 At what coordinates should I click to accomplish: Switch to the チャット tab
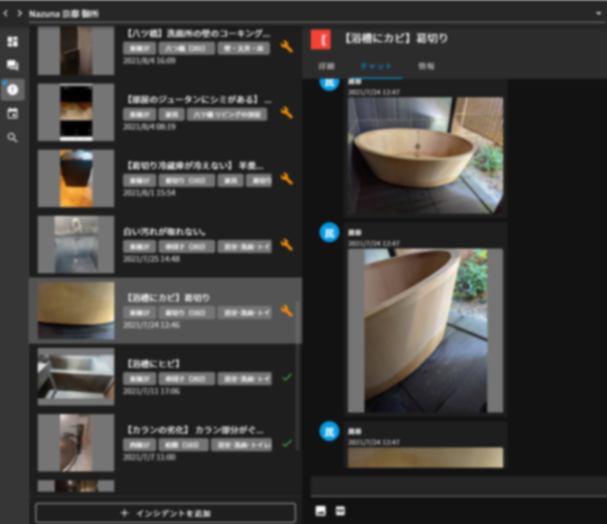376,66
